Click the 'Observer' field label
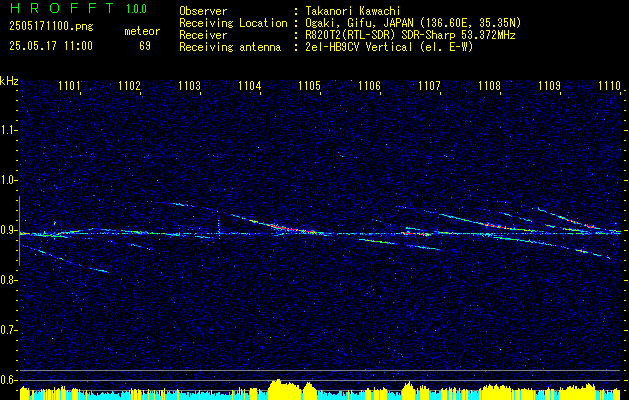 pos(203,11)
